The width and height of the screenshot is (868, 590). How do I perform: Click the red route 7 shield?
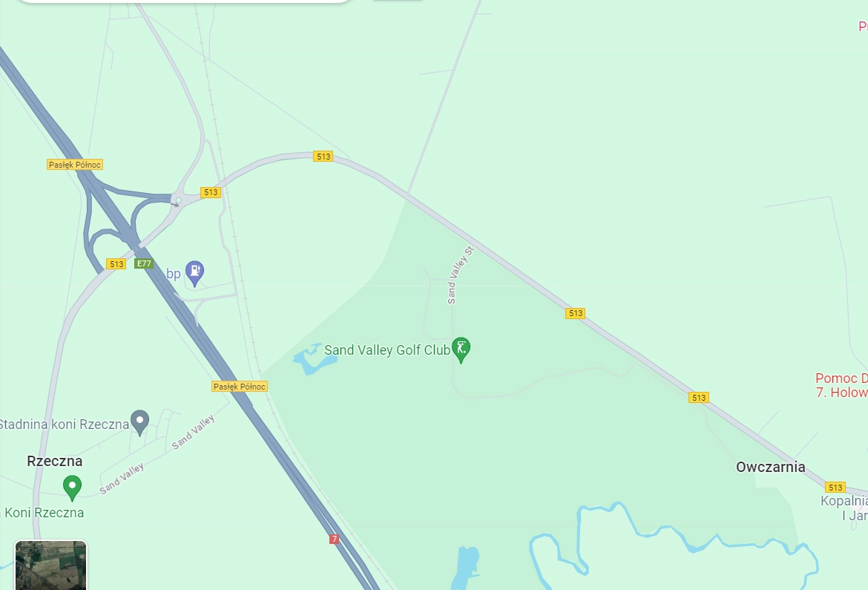coord(334,539)
